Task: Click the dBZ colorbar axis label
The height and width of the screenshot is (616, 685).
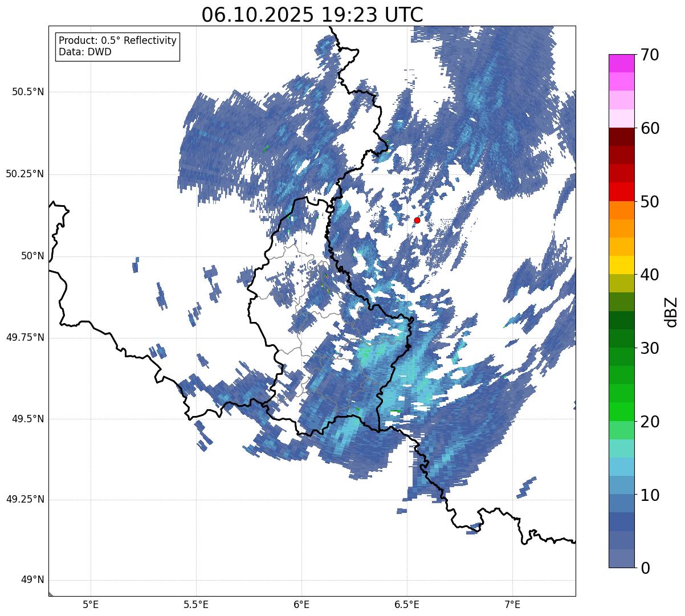Action: (x=671, y=311)
